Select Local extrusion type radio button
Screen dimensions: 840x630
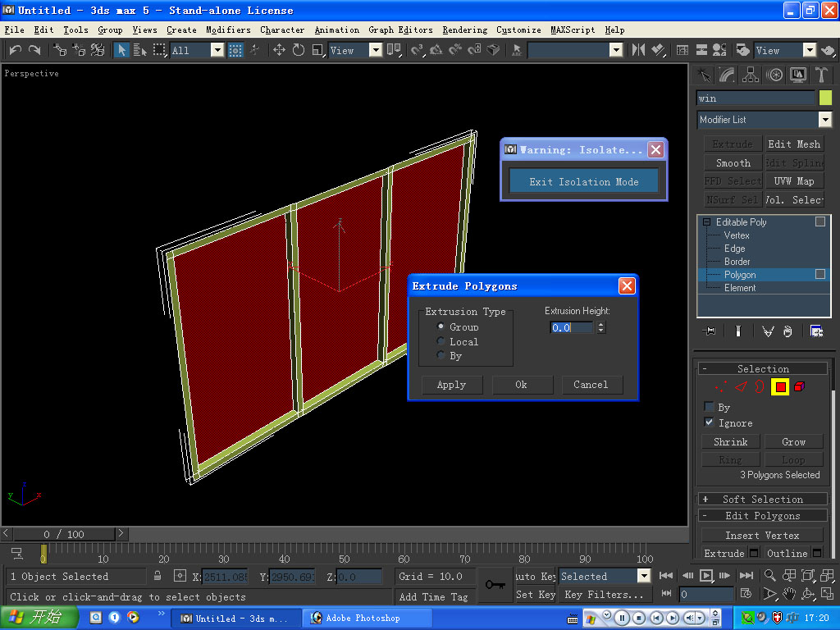click(x=441, y=341)
